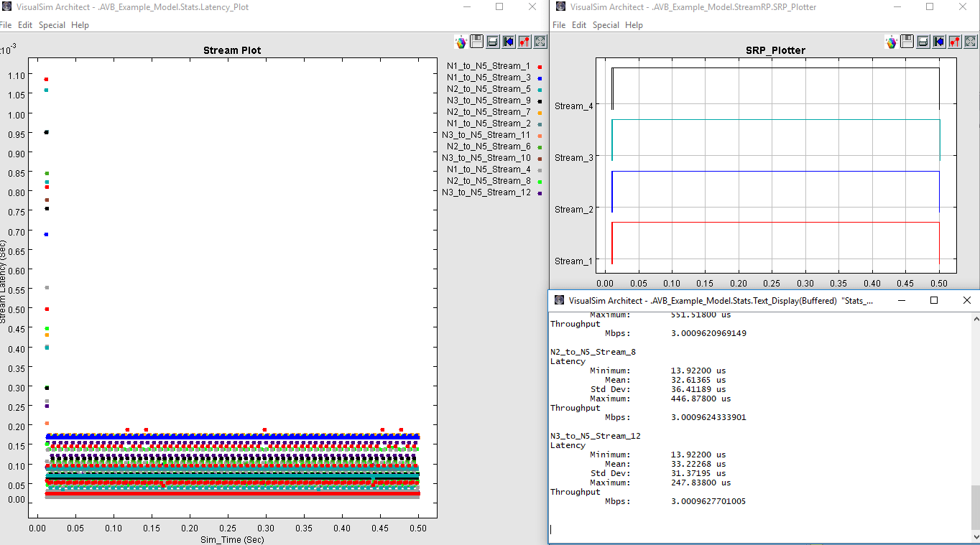Print the Stream Plot via the printer icon

[493, 42]
